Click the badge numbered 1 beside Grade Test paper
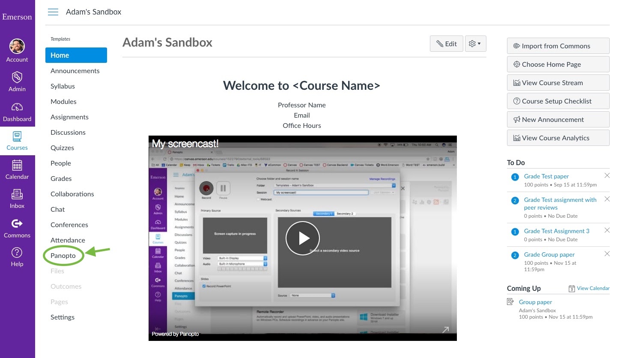 (515, 177)
